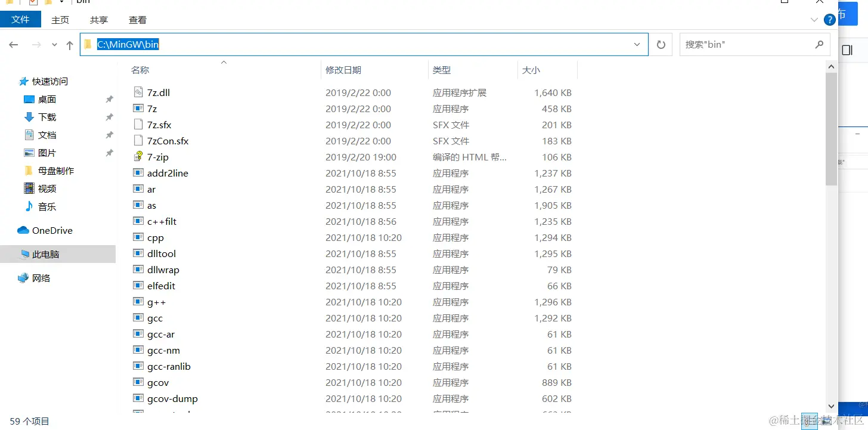Open the 母盘制作 folder in the sidebar
868x430 pixels.
click(56, 171)
